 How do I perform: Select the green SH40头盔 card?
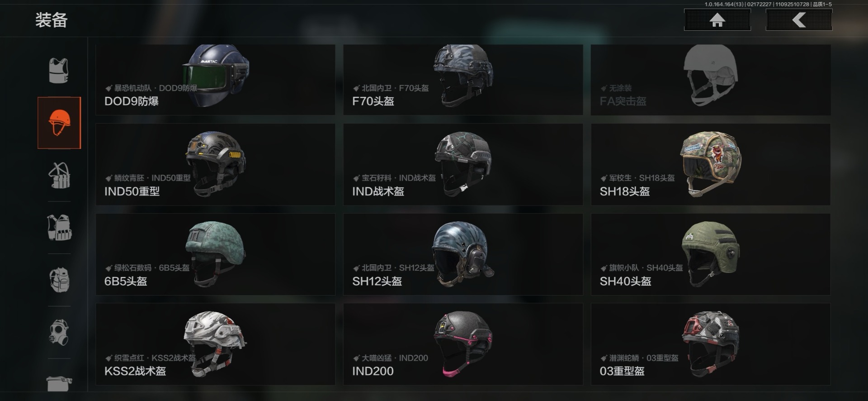point(711,254)
